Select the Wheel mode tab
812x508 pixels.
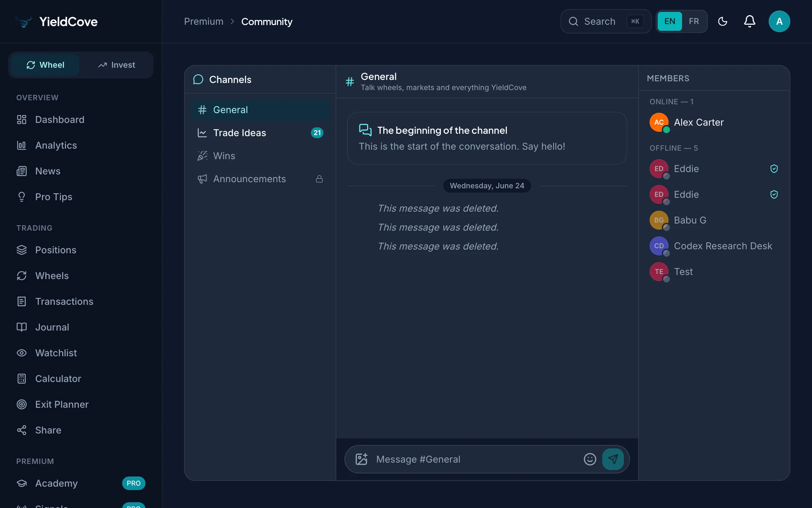[x=45, y=65]
